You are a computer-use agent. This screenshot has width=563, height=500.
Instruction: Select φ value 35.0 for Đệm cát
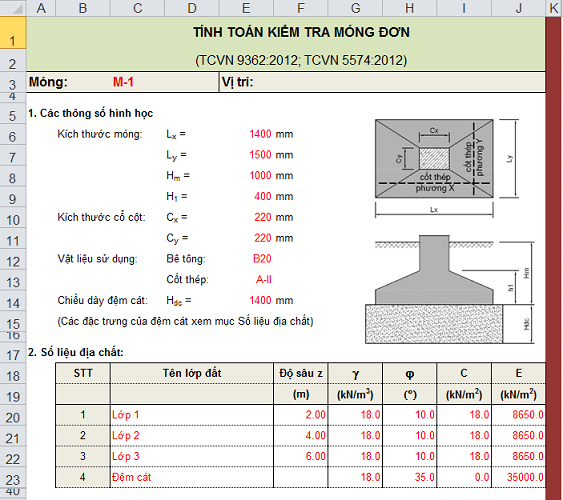coord(410,477)
